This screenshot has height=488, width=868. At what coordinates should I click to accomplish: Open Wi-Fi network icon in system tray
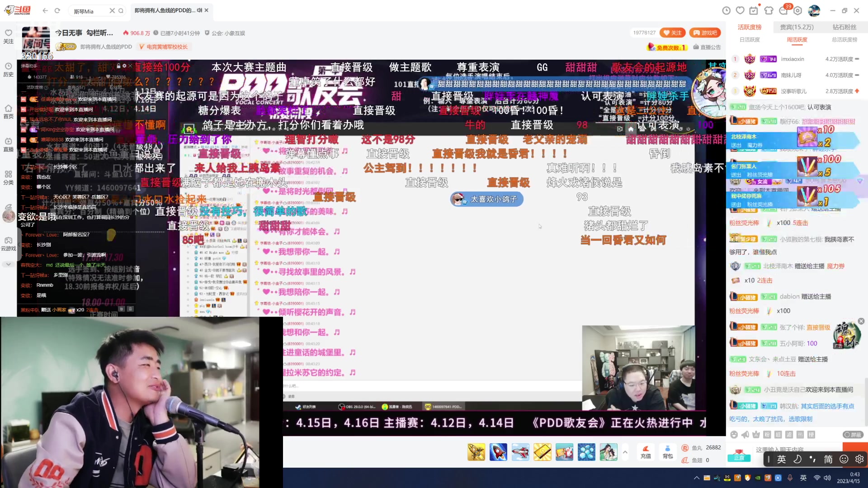click(x=816, y=478)
